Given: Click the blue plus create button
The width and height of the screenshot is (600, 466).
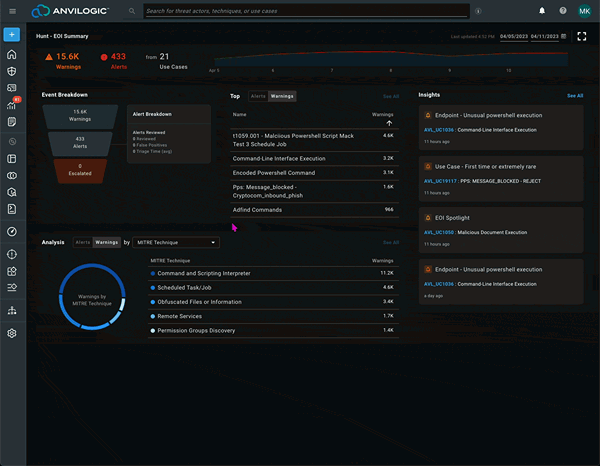Looking at the screenshot, I should (x=12, y=35).
